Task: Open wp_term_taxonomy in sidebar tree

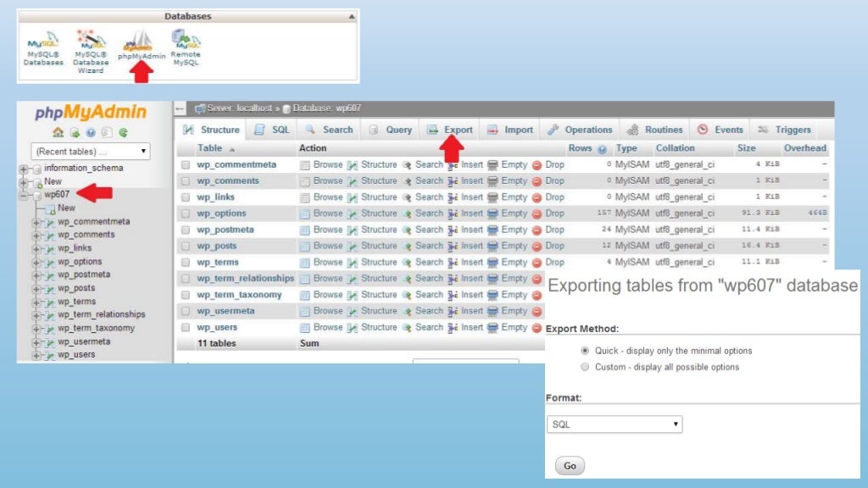Action: (96, 328)
